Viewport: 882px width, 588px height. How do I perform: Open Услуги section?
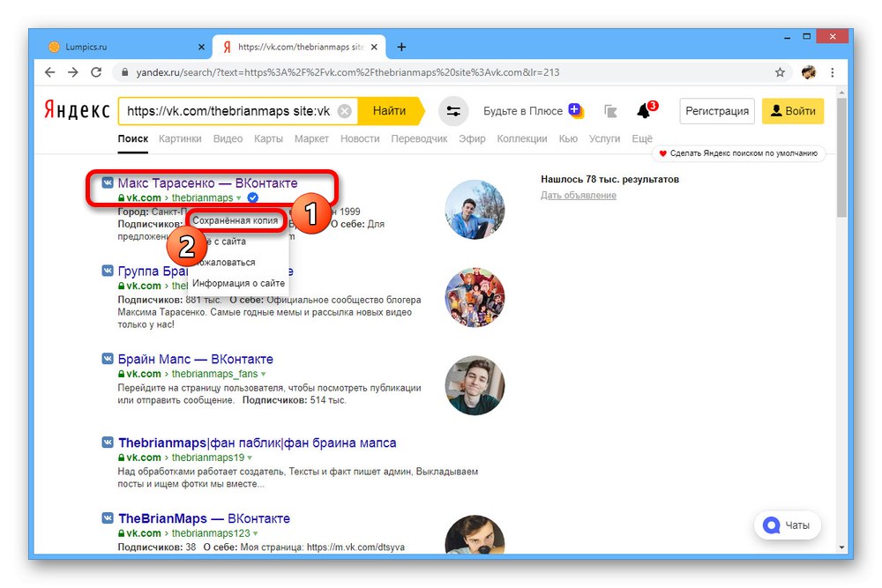tap(604, 139)
